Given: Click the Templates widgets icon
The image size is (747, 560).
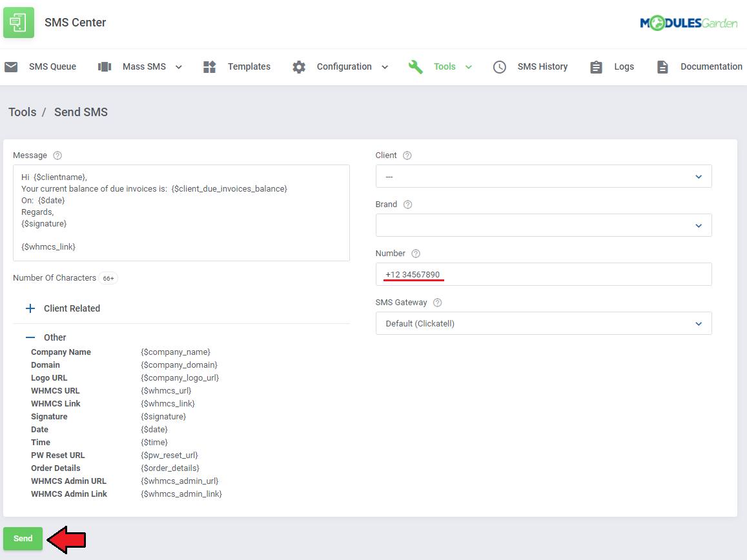Looking at the screenshot, I should coord(210,66).
